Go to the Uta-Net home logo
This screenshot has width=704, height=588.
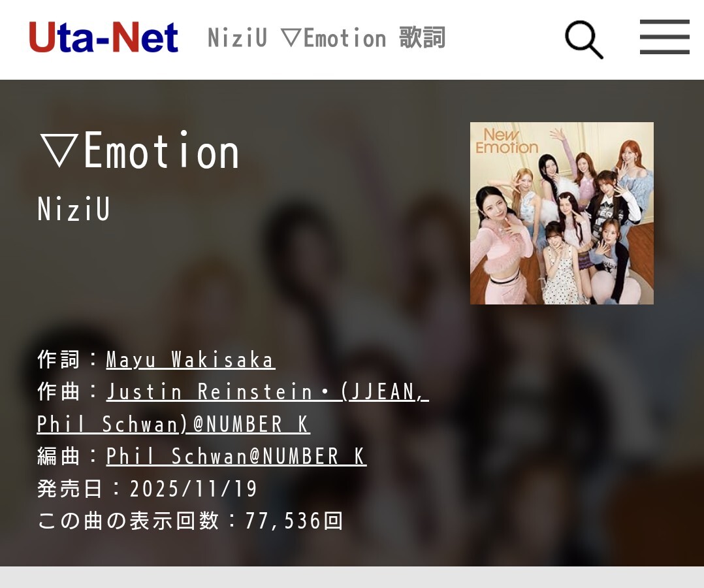(104, 37)
